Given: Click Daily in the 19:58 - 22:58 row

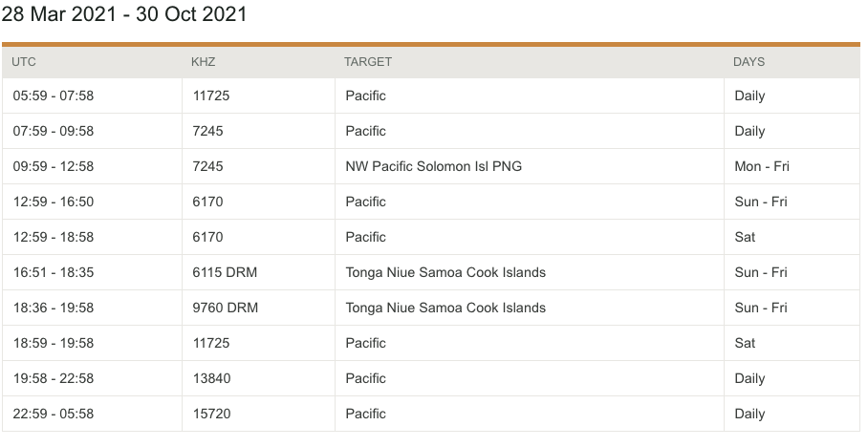Looking at the screenshot, I should point(749,378).
